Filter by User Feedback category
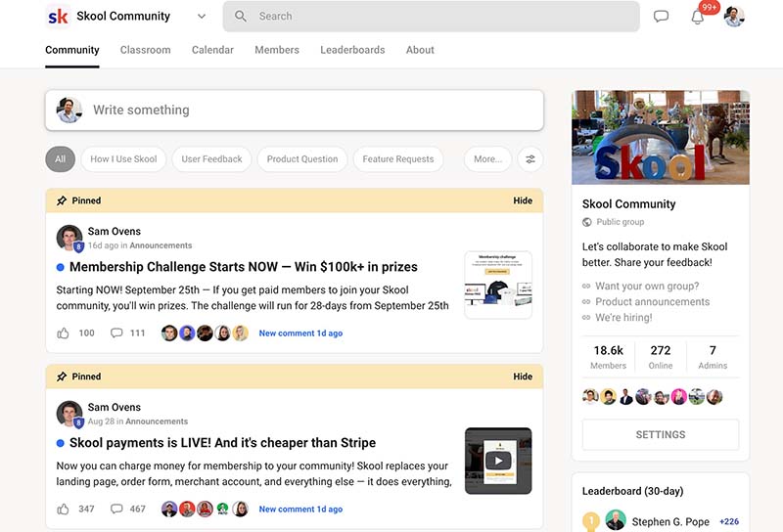Image resolution: width=783 pixels, height=532 pixels. [x=211, y=159]
